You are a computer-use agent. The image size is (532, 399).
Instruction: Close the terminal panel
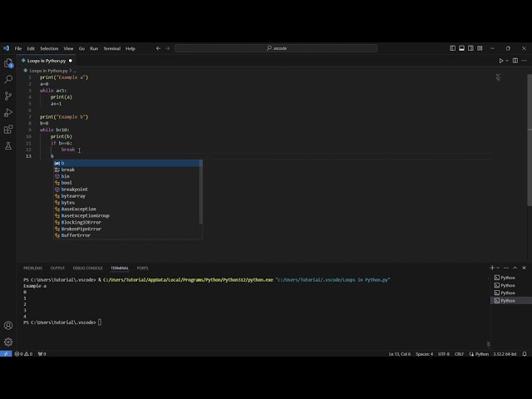tap(525, 268)
